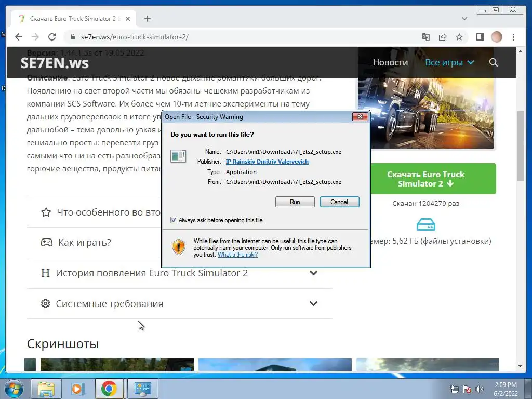Screen dimensions: 532x399
Task: Open a new tab with plus button
Action: click(147, 19)
